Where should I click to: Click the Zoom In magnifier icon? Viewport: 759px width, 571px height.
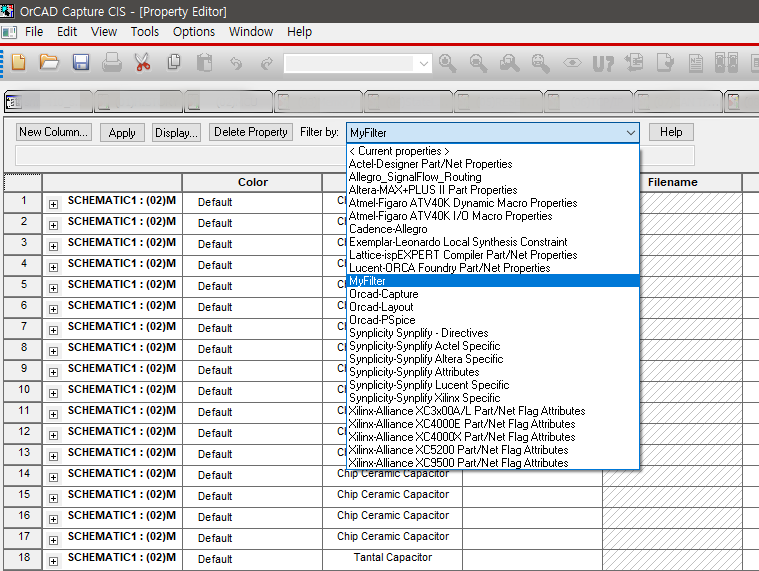447,63
